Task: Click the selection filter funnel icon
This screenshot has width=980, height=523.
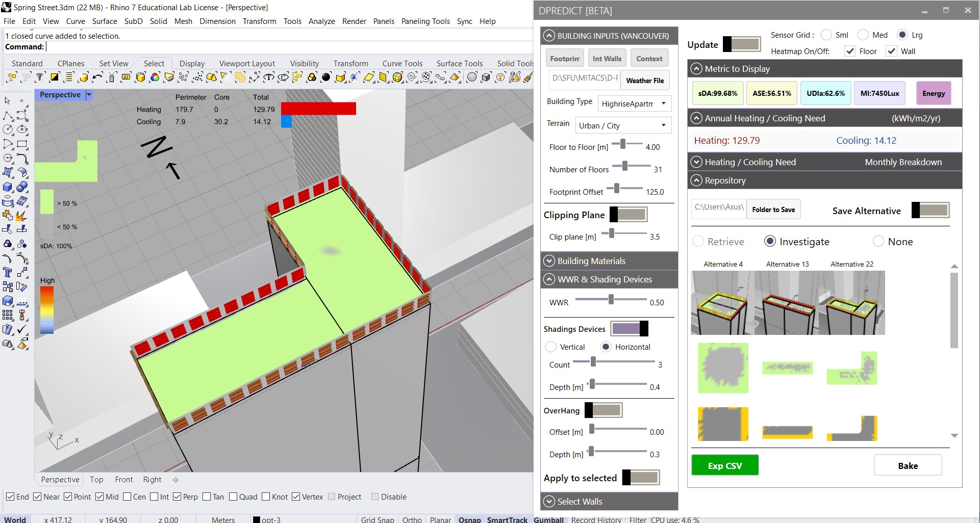Action: (40, 77)
